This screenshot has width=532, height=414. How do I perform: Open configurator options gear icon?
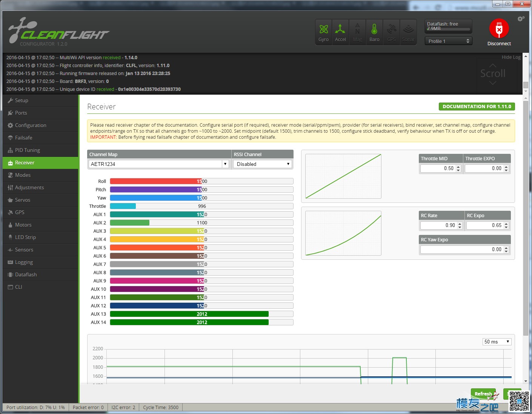521,19
